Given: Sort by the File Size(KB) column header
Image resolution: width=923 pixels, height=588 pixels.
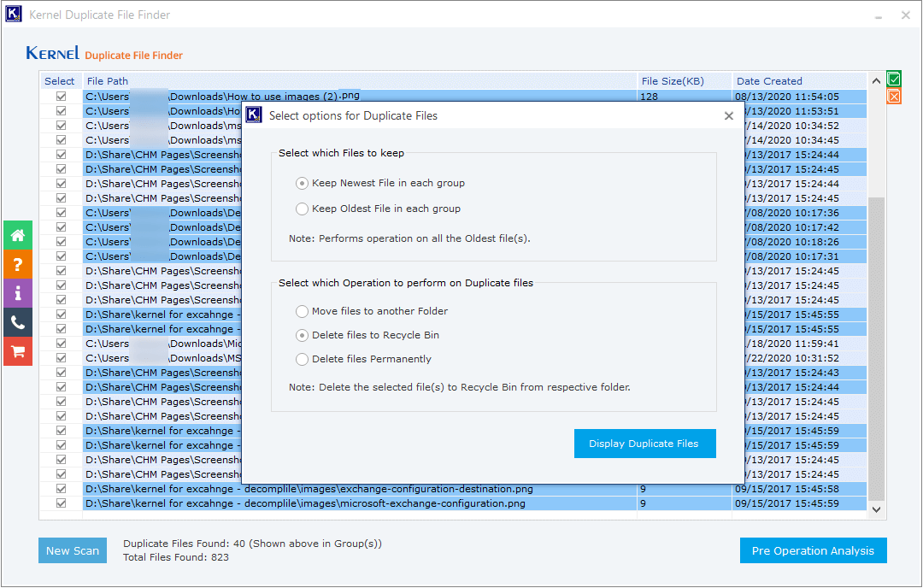Looking at the screenshot, I should (673, 81).
